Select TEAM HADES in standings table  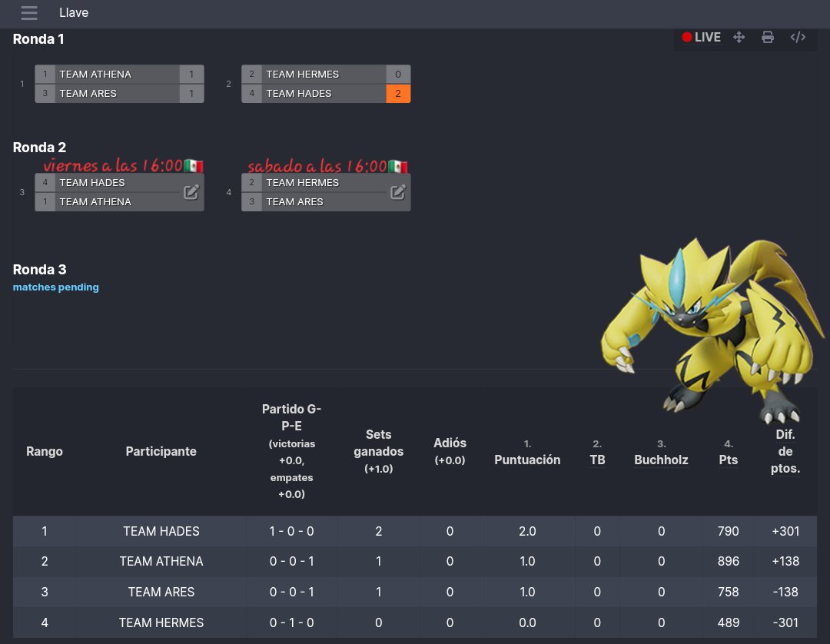161,531
